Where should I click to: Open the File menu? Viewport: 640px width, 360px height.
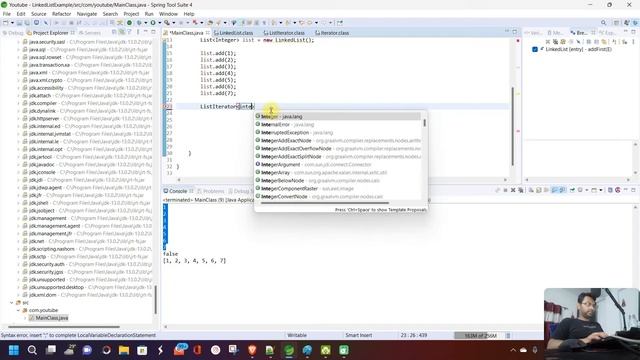coord(7,14)
